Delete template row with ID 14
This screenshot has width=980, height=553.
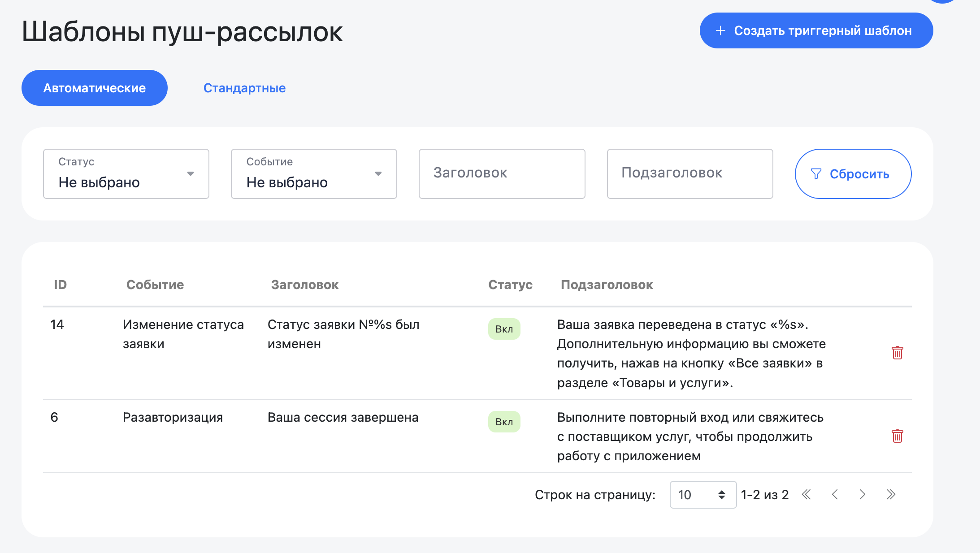click(x=897, y=353)
